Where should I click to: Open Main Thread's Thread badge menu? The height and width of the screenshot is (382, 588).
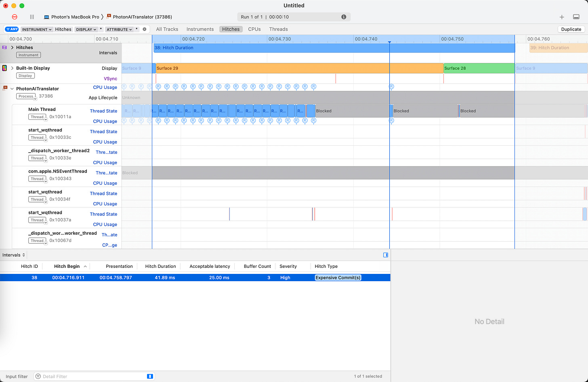38,117
